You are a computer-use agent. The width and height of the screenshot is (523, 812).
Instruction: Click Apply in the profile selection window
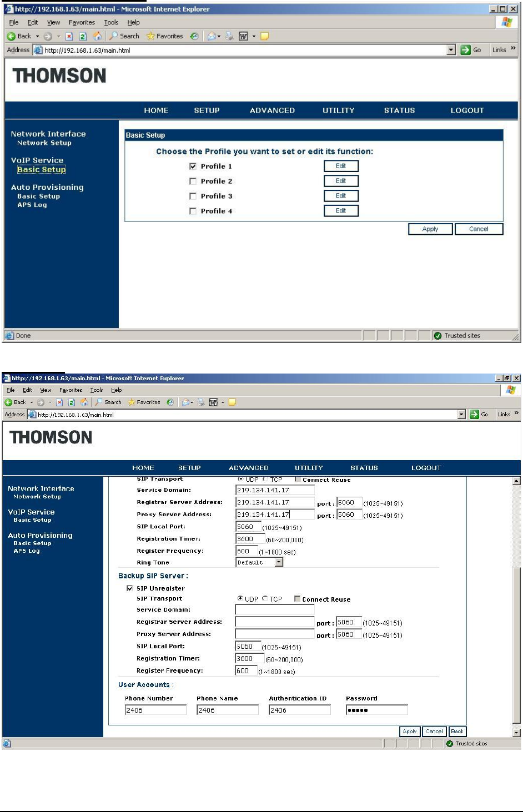pyautogui.click(x=430, y=229)
